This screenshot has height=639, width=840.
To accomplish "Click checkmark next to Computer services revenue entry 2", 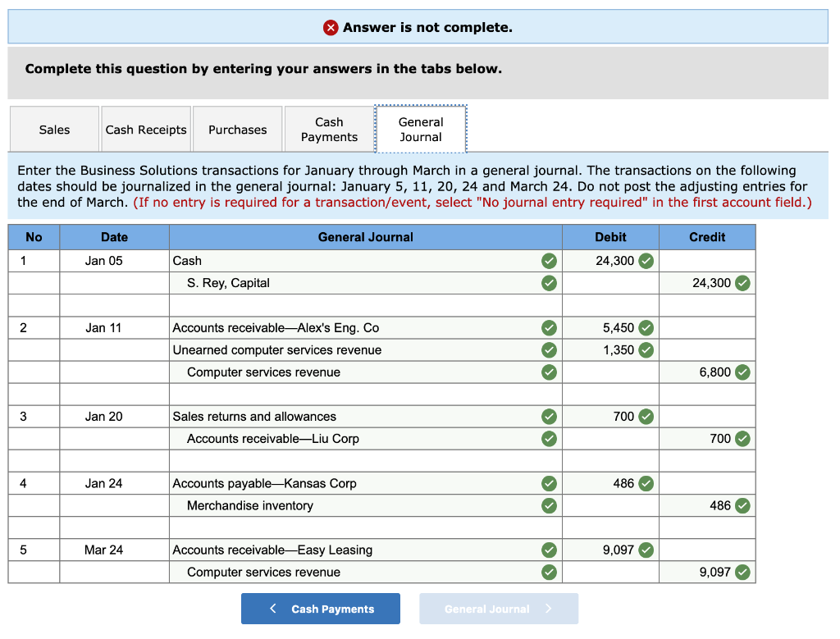I will coord(549,372).
